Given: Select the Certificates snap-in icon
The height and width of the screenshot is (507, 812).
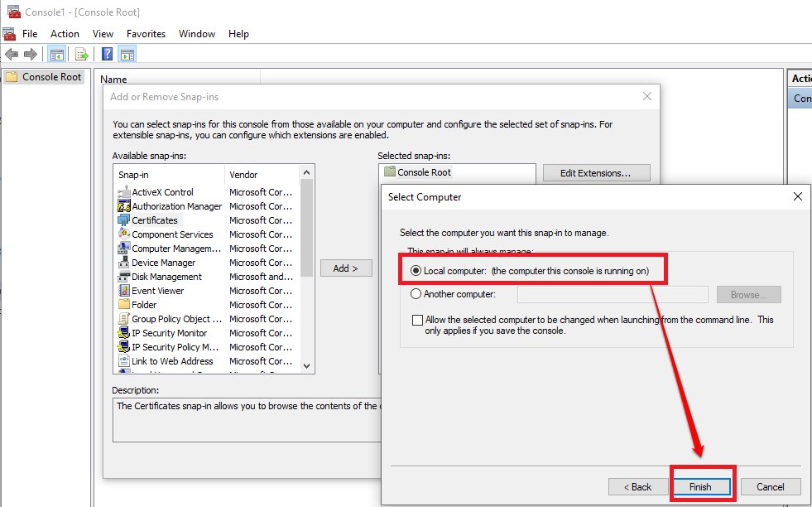Looking at the screenshot, I should pos(124,220).
